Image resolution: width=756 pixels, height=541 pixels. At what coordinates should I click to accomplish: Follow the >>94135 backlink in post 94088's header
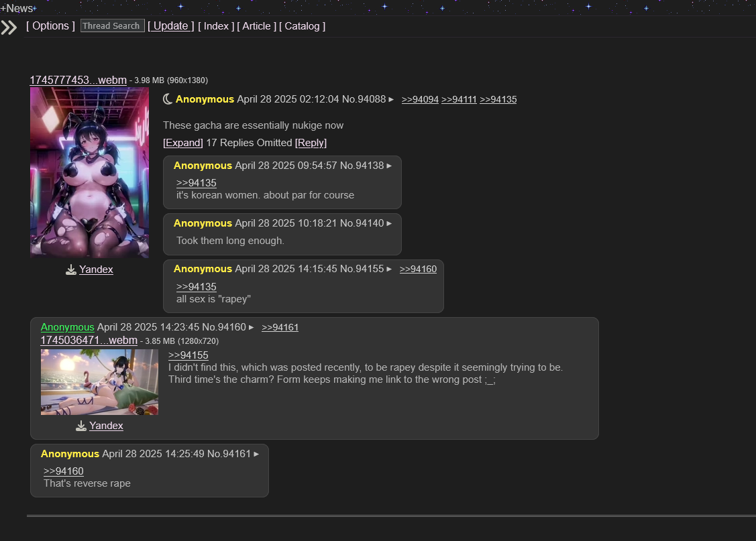[x=498, y=100]
